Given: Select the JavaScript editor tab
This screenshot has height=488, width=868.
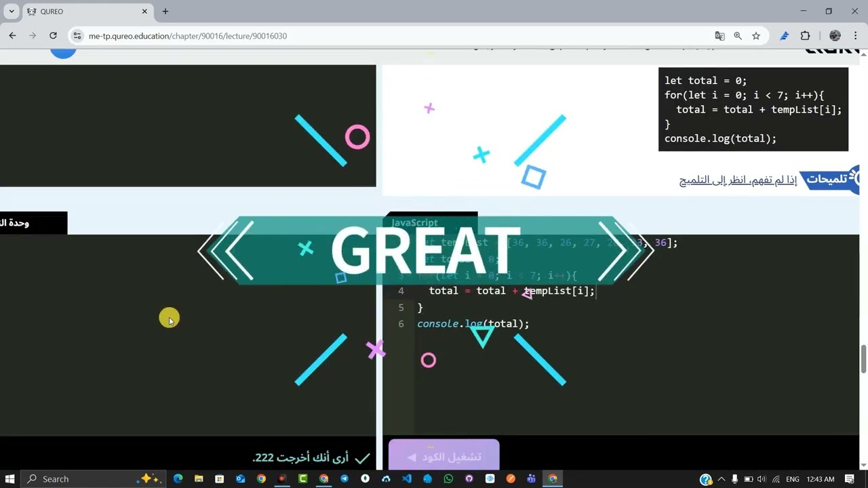Looking at the screenshot, I should [x=431, y=222].
